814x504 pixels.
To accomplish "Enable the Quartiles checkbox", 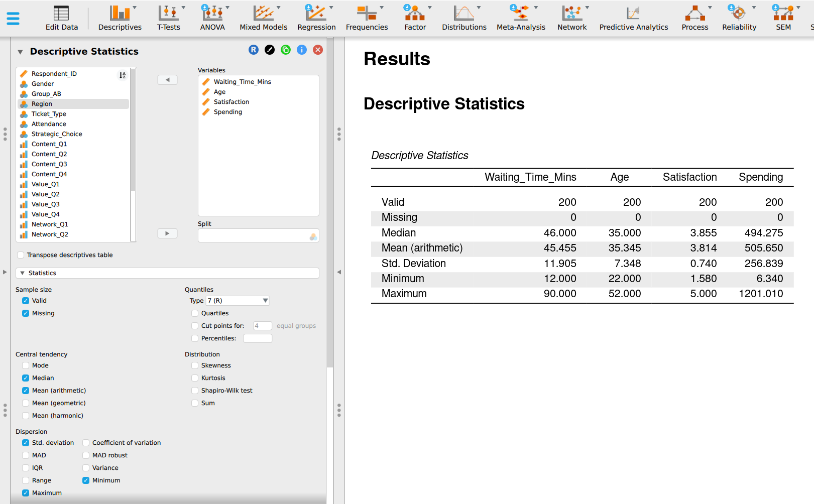I will [195, 313].
